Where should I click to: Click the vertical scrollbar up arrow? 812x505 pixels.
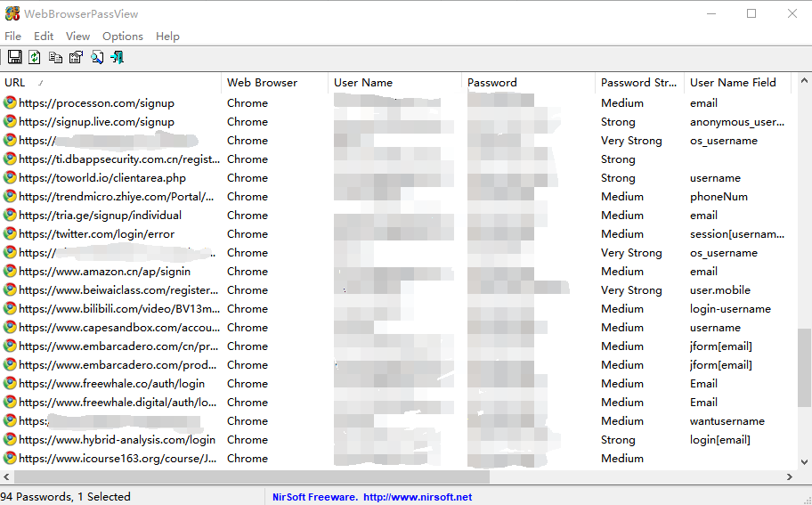pos(804,80)
